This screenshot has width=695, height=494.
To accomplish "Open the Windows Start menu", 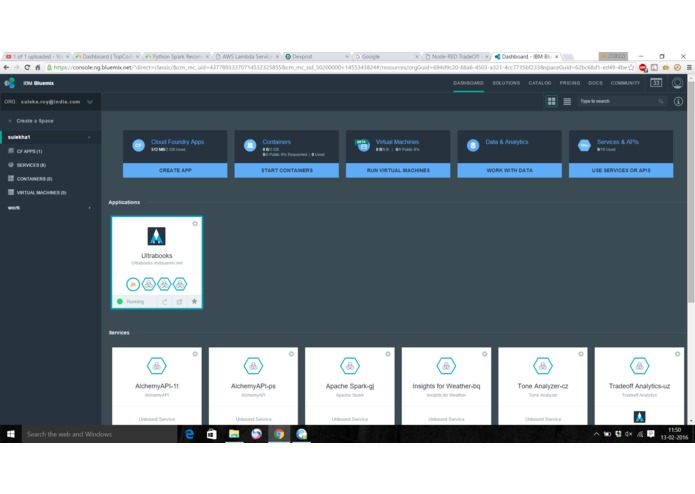I will 11,434.
